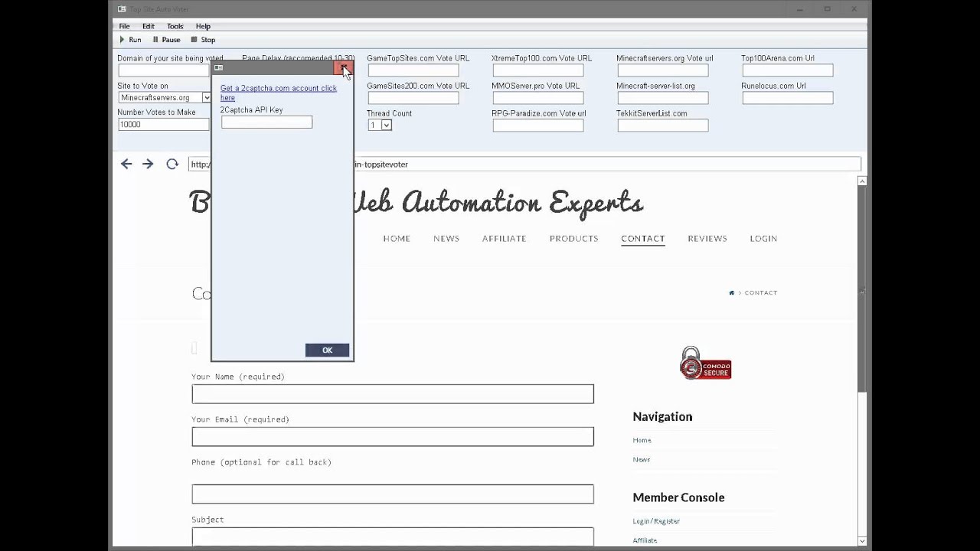Image resolution: width=980 pixels, height=551 pixels.
Task: Click the Minecraft-server-list.org field
Action: point(663,98)
